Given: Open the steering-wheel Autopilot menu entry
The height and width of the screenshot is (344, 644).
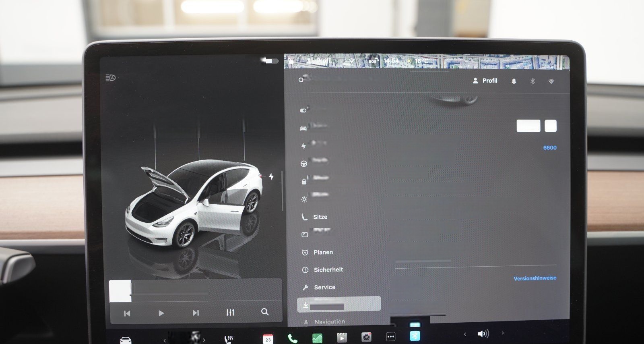Looking at the screenshot, I should (304, 164).
